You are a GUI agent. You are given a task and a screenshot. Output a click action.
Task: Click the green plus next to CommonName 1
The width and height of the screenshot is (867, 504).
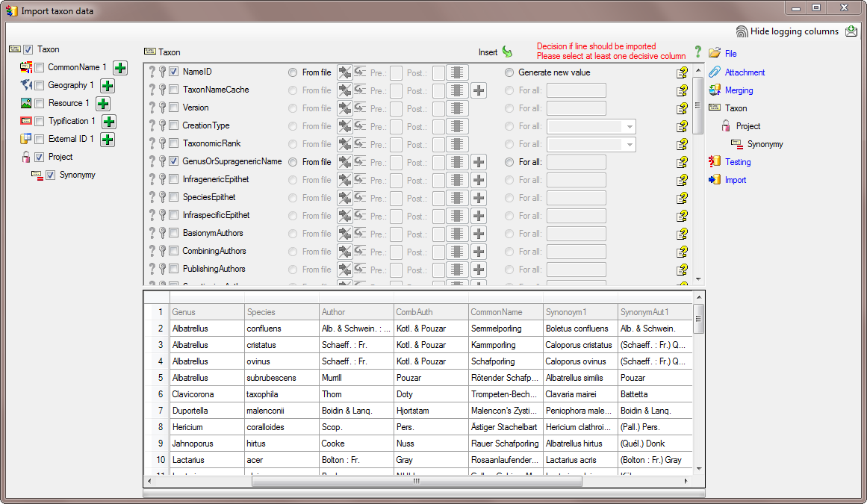pyautogui.click(x=120, y=68)
